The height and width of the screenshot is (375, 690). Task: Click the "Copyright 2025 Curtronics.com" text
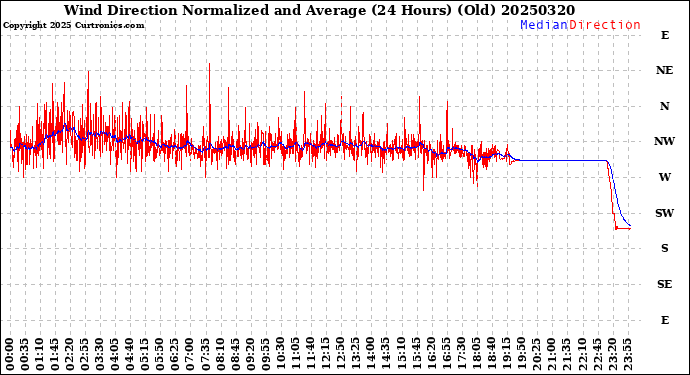(73, 25)
